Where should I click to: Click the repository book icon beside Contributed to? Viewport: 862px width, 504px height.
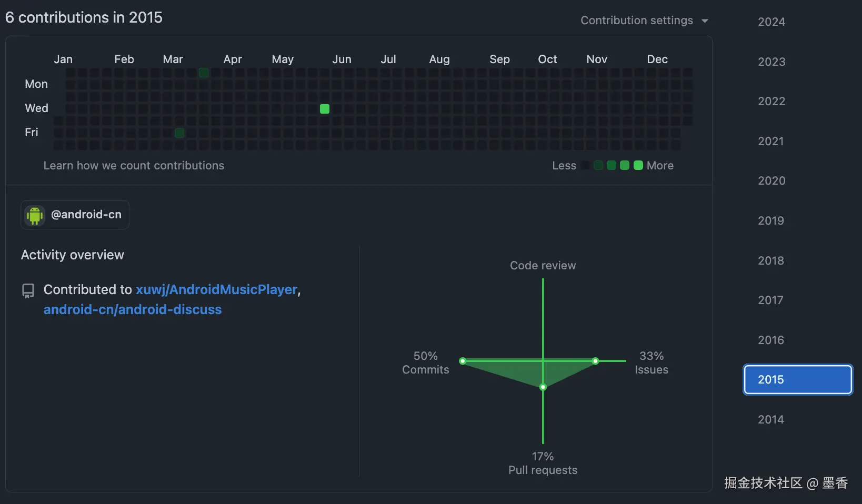pos(28,290)
